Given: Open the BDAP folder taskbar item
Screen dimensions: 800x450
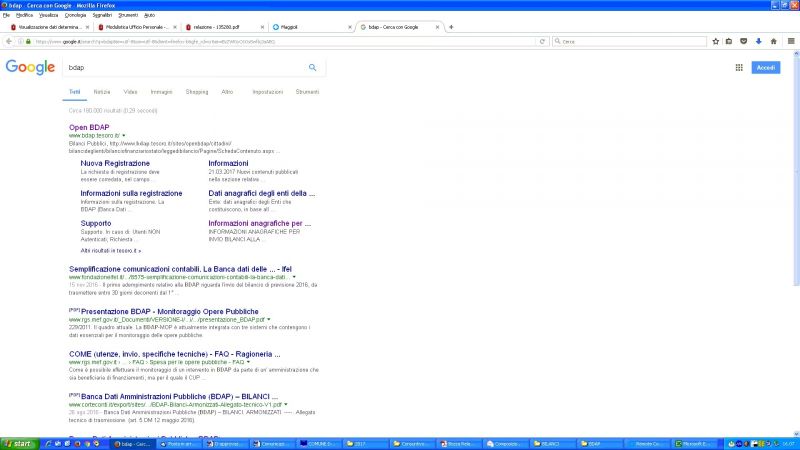Looking at the screenshot, I should pyautogui.click(x=600, y=444).
